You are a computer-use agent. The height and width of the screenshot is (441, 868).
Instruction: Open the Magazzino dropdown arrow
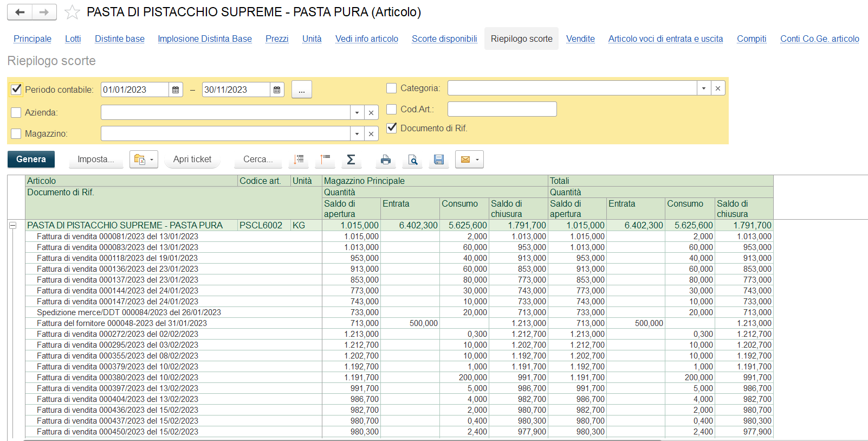click(357, 133)
